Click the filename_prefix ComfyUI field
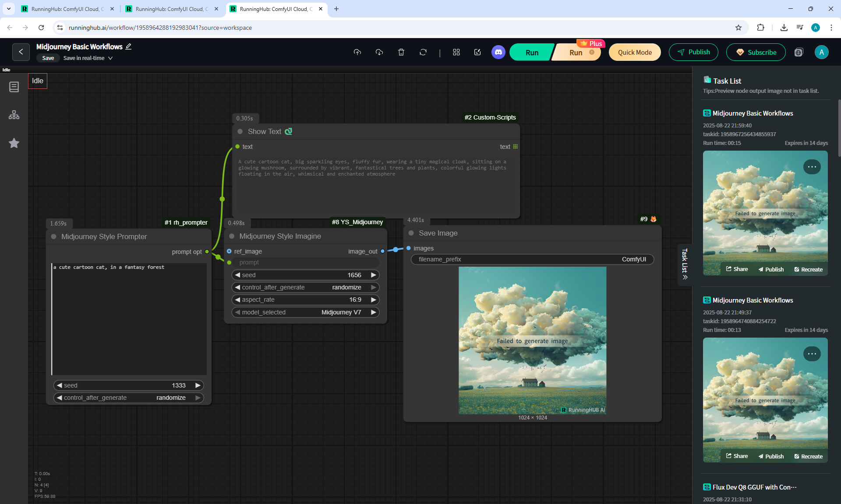Image resolution: width=841 pixels, height=504 pixels. [532, 259]
